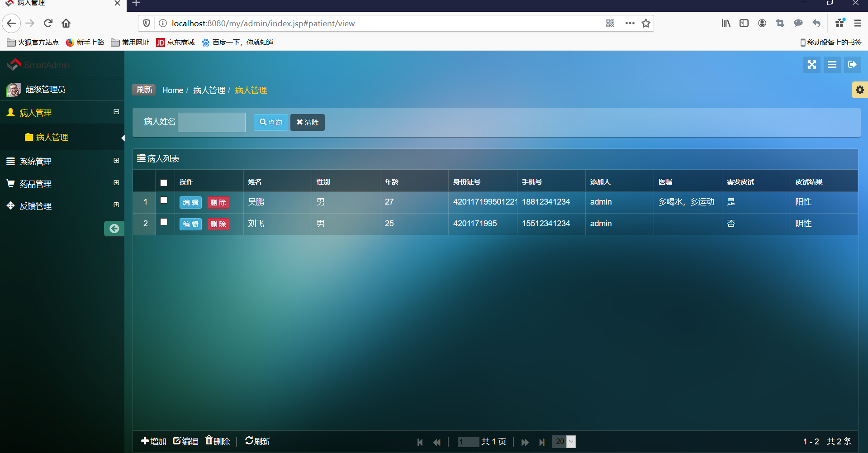Refresh the table using the bottom 刷新 icon
The height and width of the screenshot is (453, 868).
pos(257,441)
